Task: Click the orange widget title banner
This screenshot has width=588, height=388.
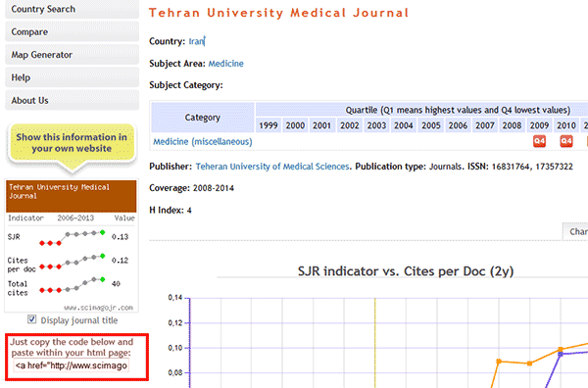Action: (72, 196)
